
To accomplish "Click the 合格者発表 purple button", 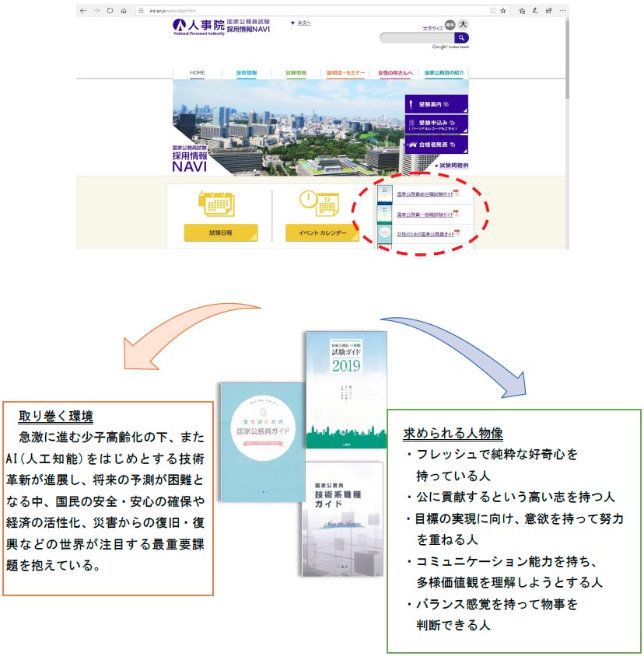I will tap(436, 145).
